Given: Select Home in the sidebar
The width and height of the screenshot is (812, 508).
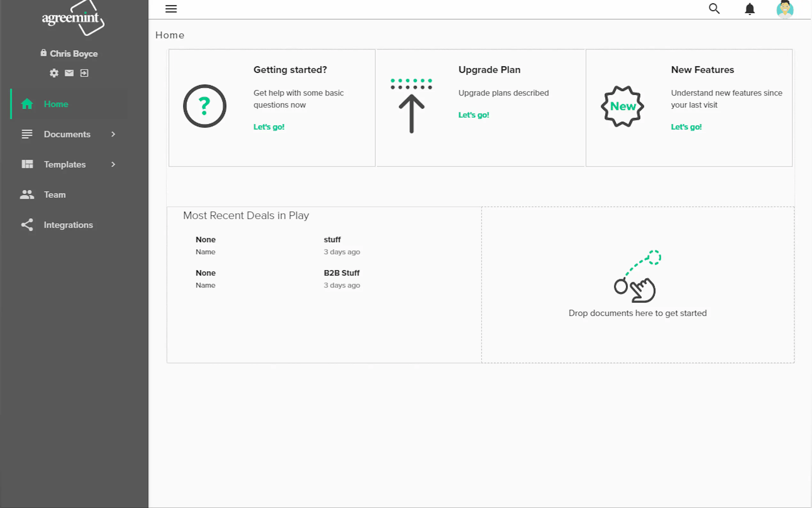Looking at the screenshot, I should 56,104.
